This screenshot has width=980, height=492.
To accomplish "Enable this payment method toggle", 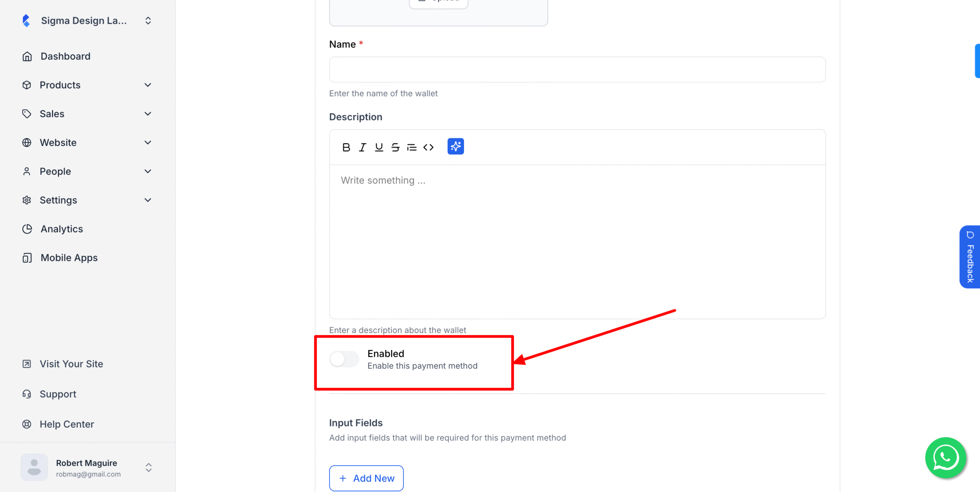I will click(x=344, y=359).
